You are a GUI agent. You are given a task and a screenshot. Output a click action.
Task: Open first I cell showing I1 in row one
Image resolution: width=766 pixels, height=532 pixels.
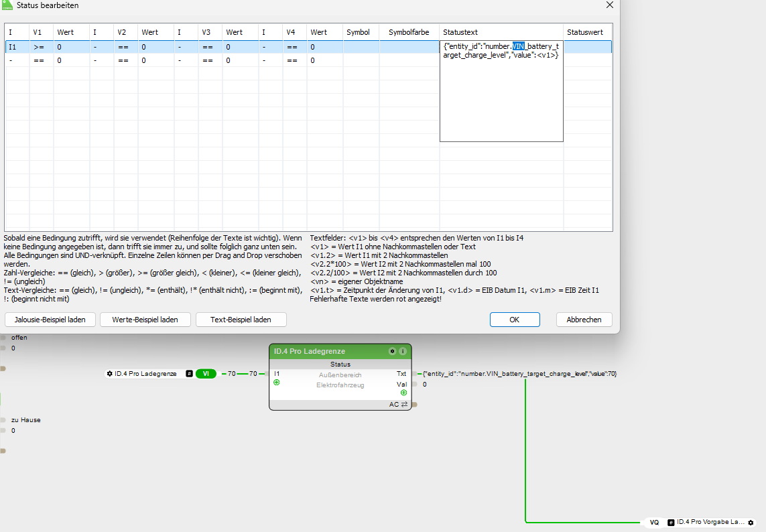pos(17,47)
